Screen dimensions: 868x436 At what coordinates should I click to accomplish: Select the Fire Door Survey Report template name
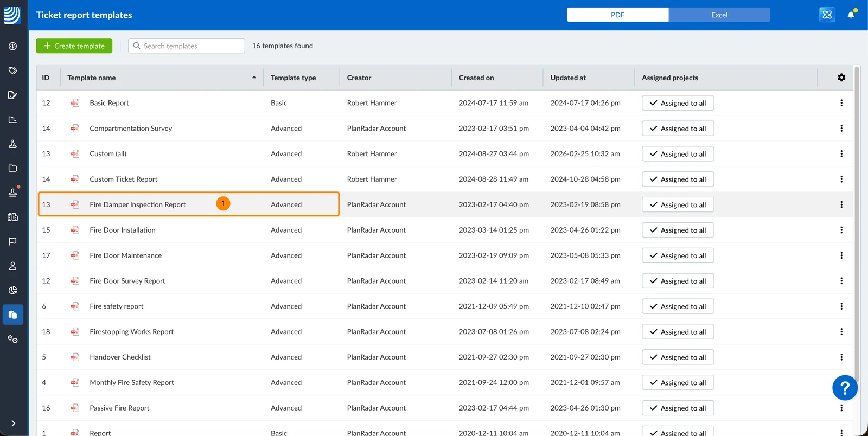pos(127,281)
